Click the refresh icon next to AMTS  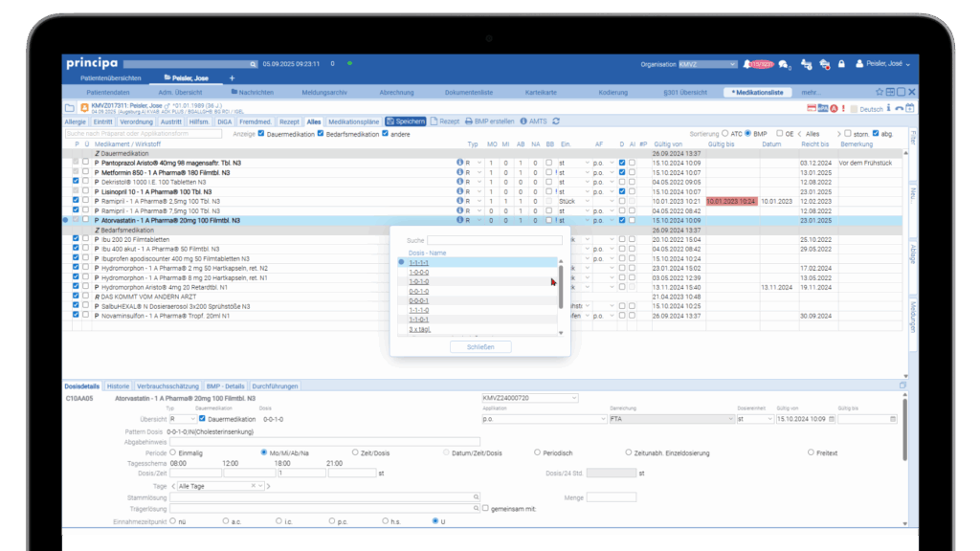[x=556, y=121]
